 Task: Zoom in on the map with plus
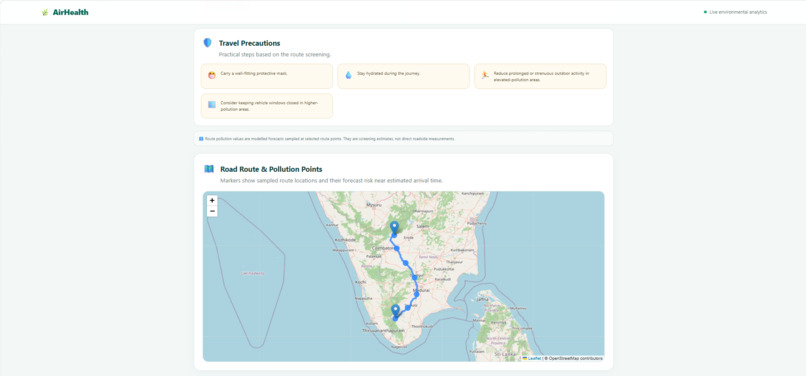[212, 201]
